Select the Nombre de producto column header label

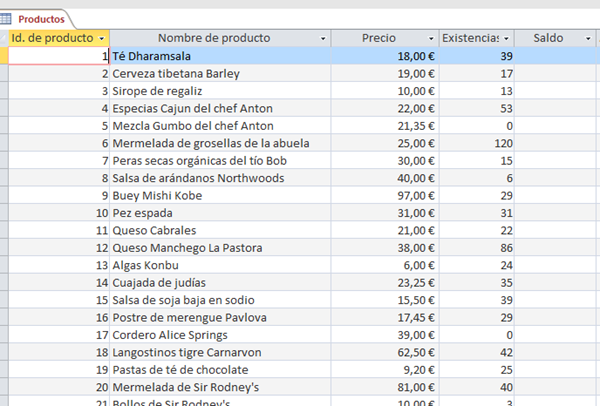coord(213,38)
